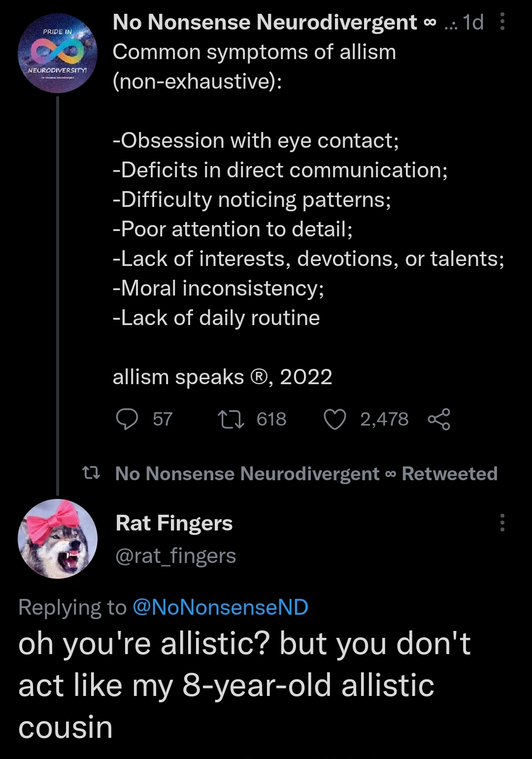Screen dimensions: 532x759
Task: Tap the "No Nonsense Neurodivergent Retweeted" label
Action: [x=306, y=474]
